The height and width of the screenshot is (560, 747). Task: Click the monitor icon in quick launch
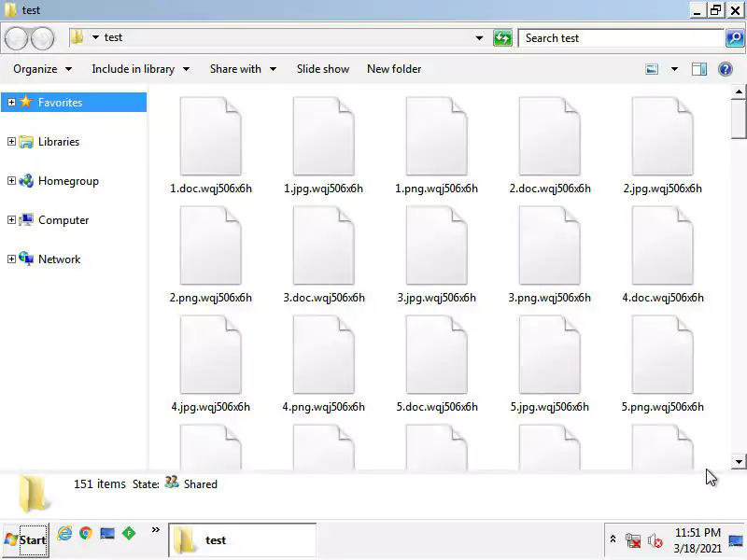pos(107,533)
